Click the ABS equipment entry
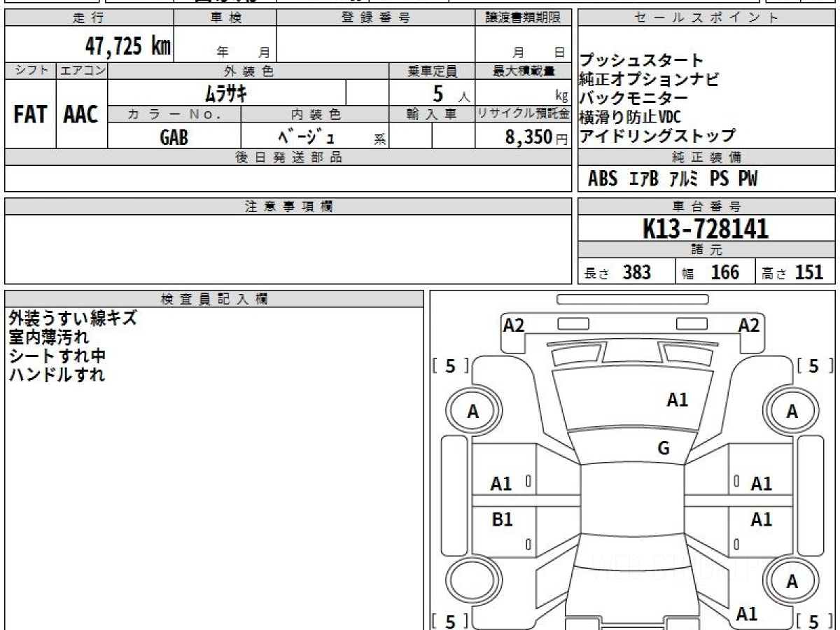Screen dimensions: 840x630 point(603,179)
